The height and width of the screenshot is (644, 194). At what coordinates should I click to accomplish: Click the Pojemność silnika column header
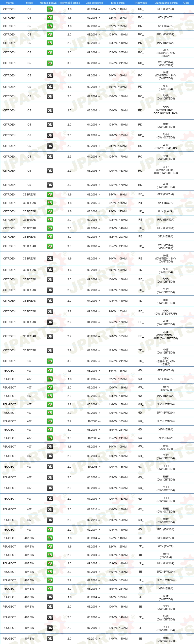pyautogui.click(x=69, y=3)
